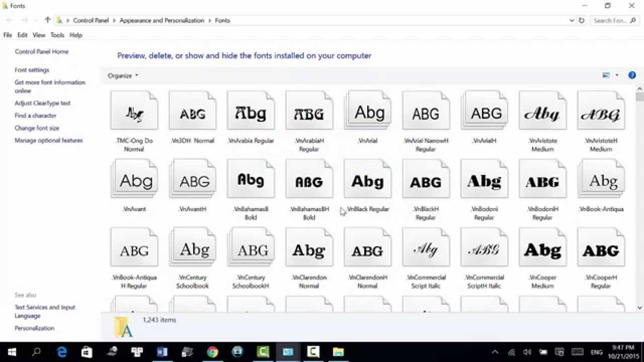Select .VnCommercial ScriptH Italic font

point(484,258)
